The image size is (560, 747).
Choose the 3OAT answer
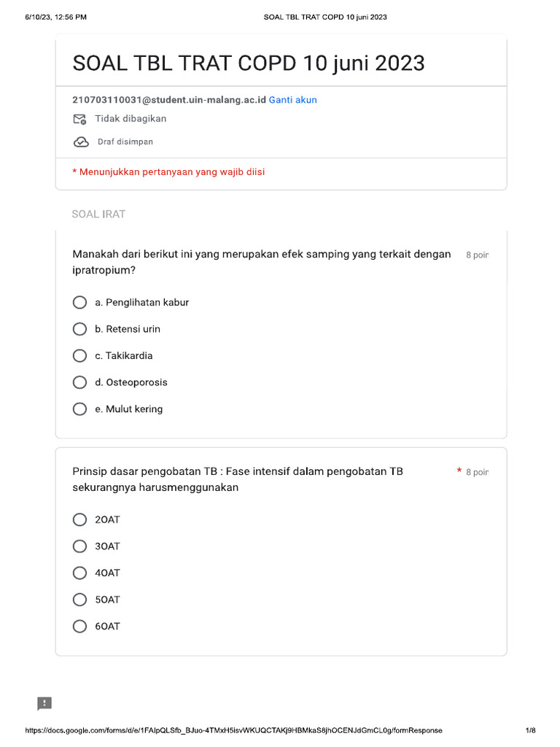(x=80, y=546)
